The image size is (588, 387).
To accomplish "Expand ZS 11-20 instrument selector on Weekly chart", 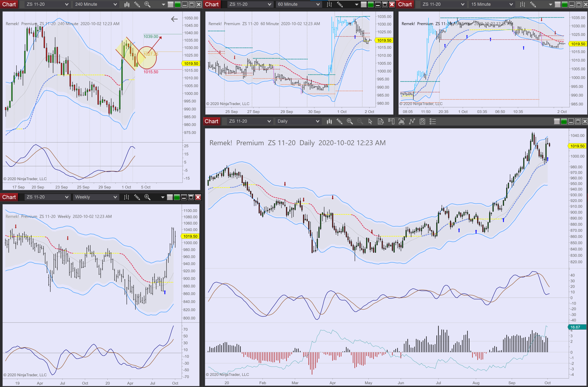I will [47, 197].
